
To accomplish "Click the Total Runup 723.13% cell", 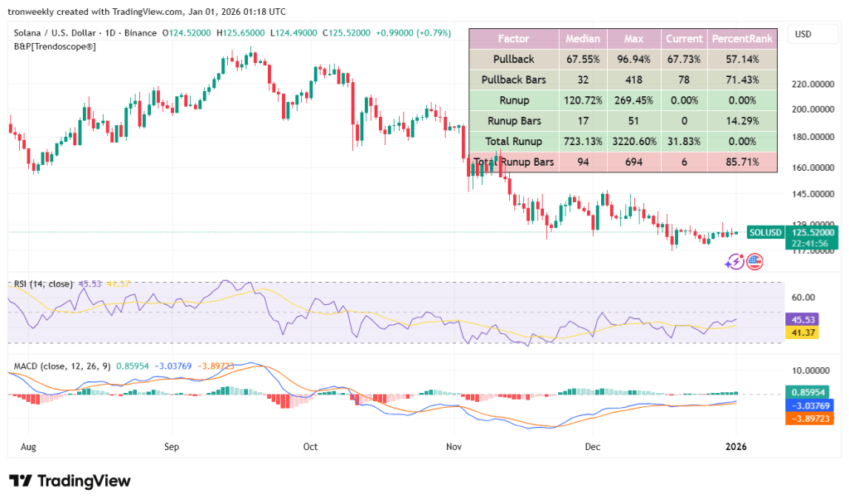I will 583,141.
